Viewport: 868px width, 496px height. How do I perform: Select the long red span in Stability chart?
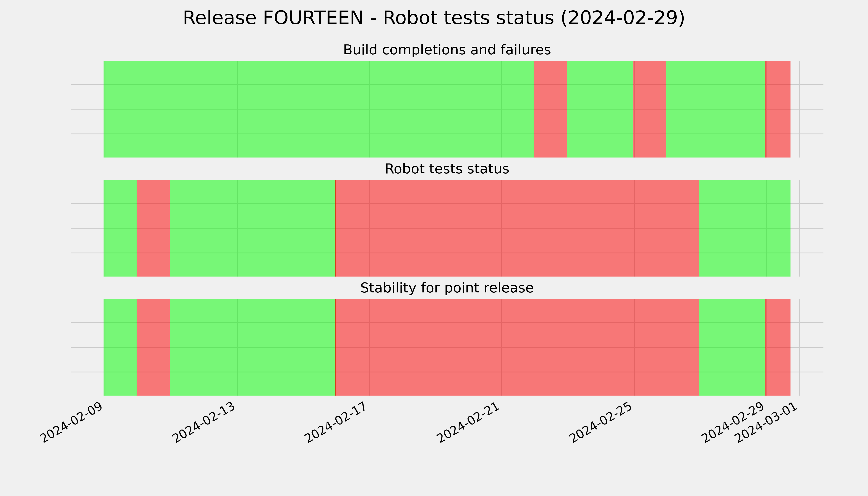(517, 347)
